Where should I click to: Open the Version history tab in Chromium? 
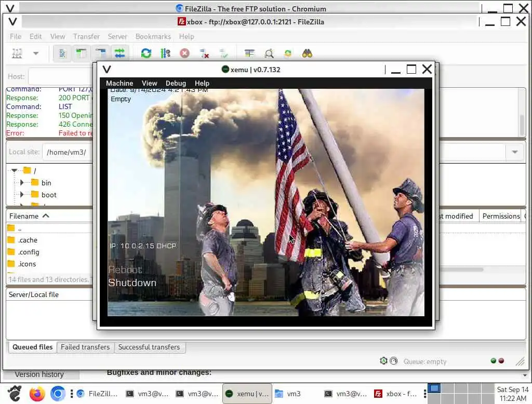click(x=39, y=374)
